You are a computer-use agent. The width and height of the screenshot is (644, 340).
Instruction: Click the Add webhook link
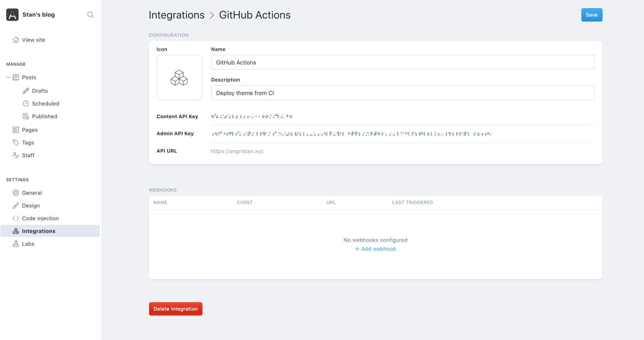coord(375,249)
